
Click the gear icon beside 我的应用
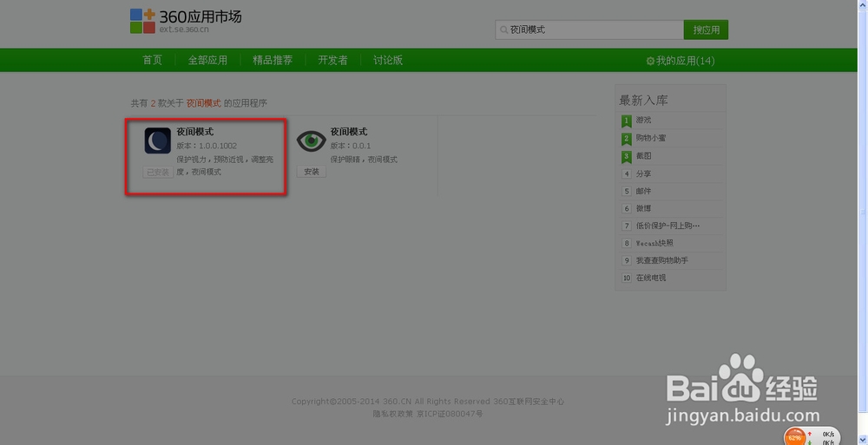tap(650, 61)
